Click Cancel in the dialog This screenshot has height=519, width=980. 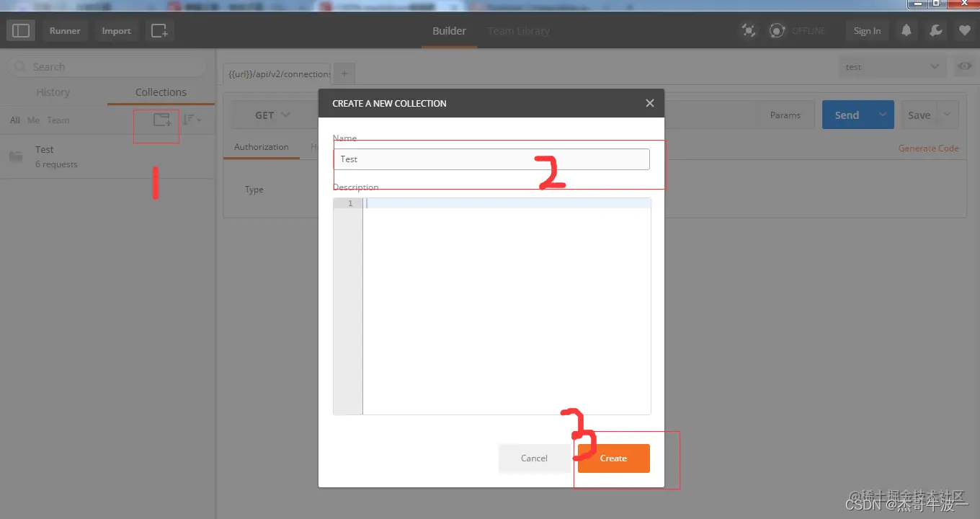pyautogui.click(x=534, y=458)
